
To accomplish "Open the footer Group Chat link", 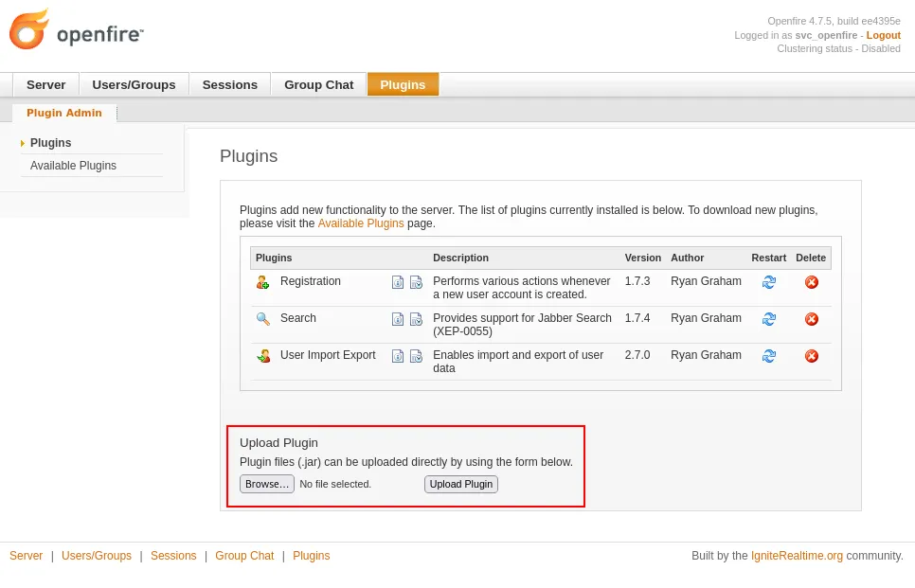I will pyautogui.click(x=244, y=556).
